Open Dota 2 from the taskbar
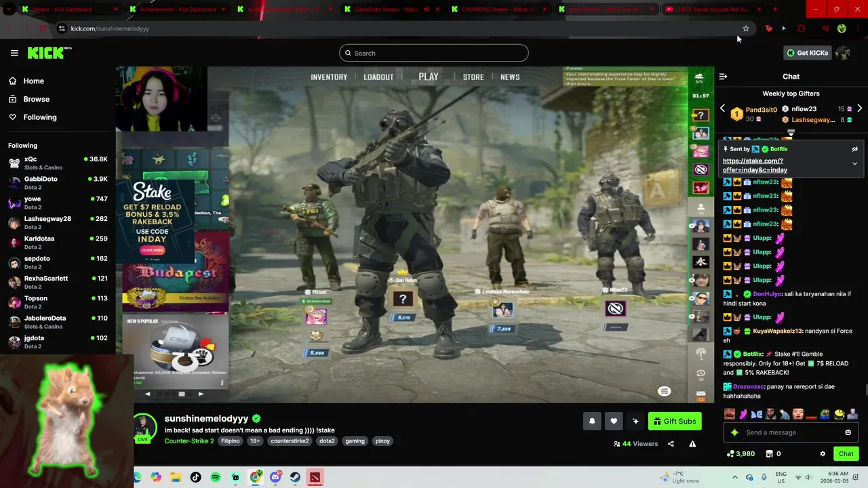The width and height of the screenshot is (868, 488). point(315,477)
